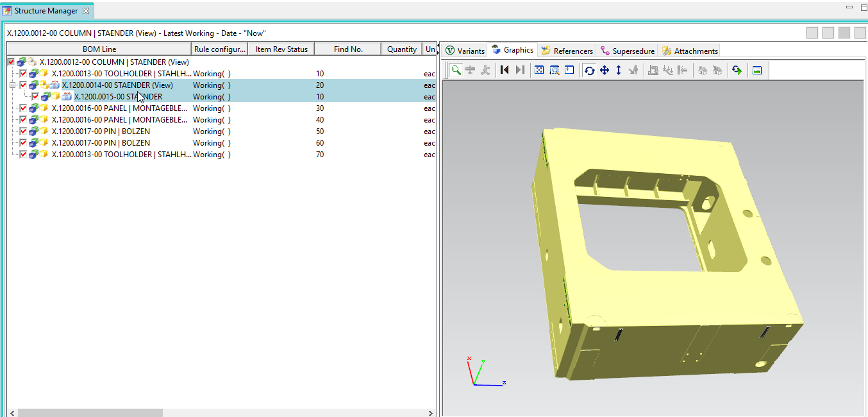Screen dimensions: 868x417
Task: Click the Fit All view icon
Action: coord(539,71)
